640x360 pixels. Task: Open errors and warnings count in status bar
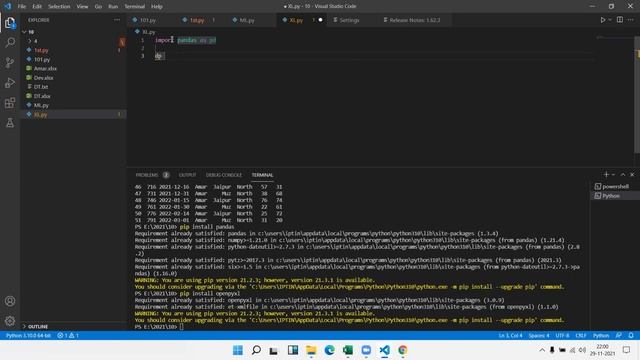(68, 336)
